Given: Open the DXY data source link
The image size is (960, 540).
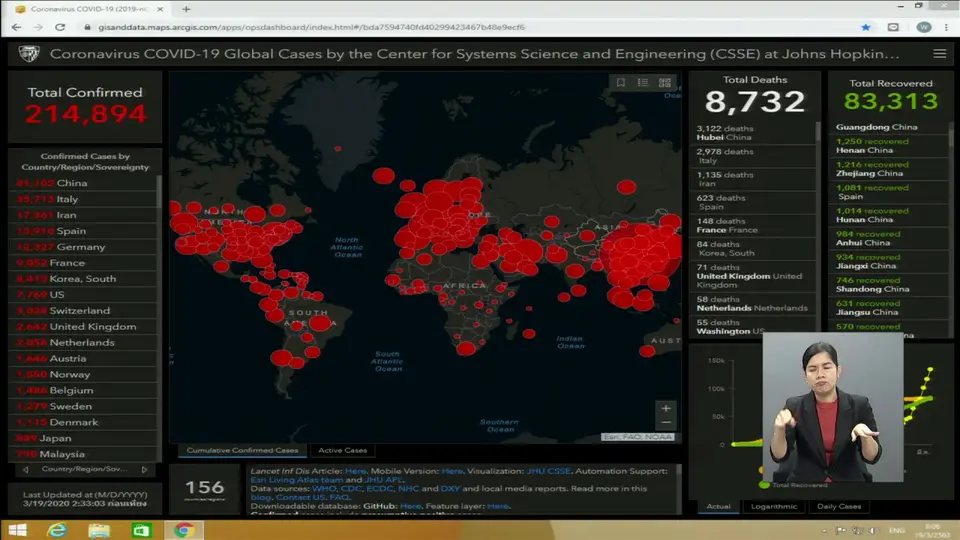Looking at the screenshot, I should coord(450,489).
